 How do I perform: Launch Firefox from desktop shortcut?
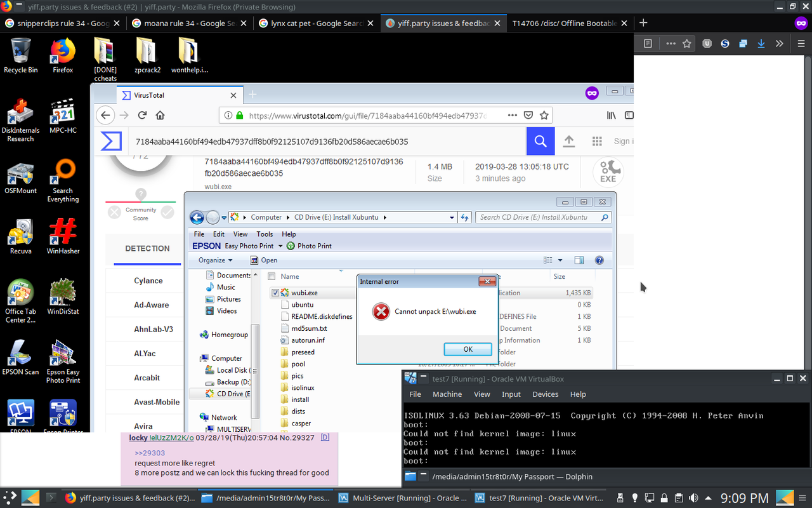click(63, 55)
